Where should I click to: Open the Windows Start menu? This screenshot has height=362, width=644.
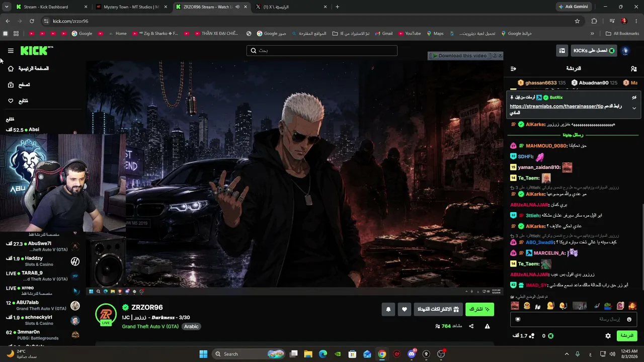pyautogui.click(x=203, y=354)
